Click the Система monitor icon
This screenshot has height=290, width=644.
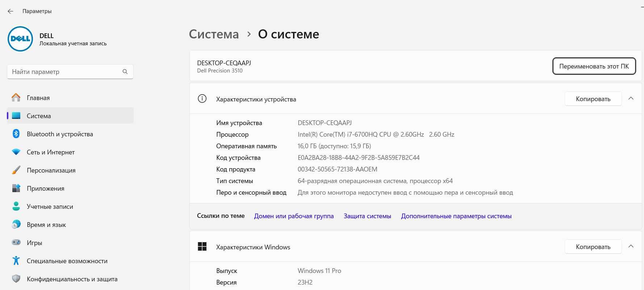[16, 116]
